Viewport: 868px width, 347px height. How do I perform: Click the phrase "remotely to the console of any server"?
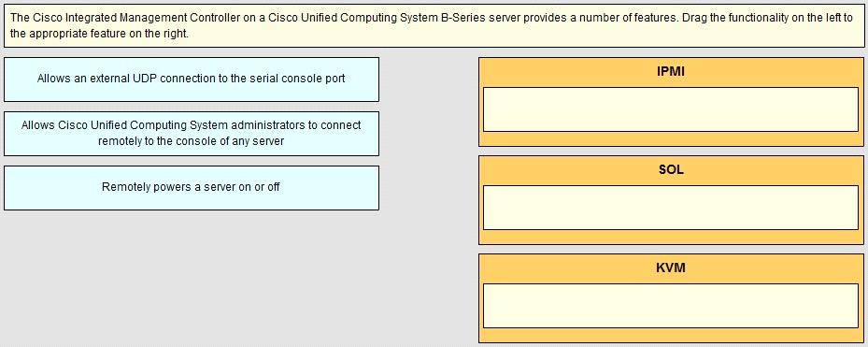pos(191,141)
